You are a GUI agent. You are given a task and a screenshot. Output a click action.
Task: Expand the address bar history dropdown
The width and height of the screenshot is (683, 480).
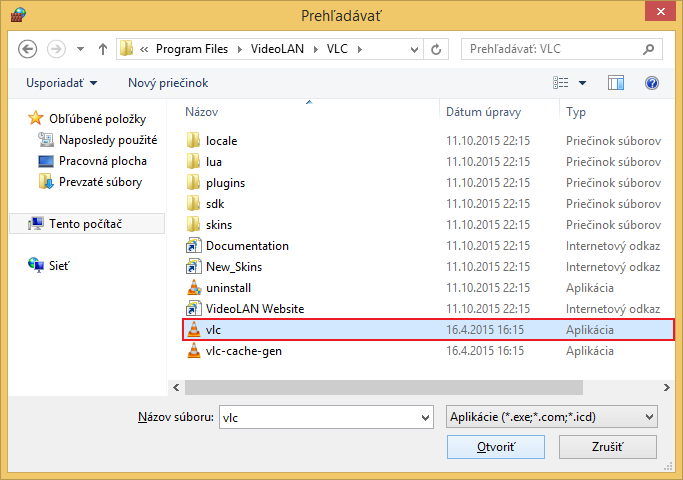pyautogui.click(x=414, y=49)
